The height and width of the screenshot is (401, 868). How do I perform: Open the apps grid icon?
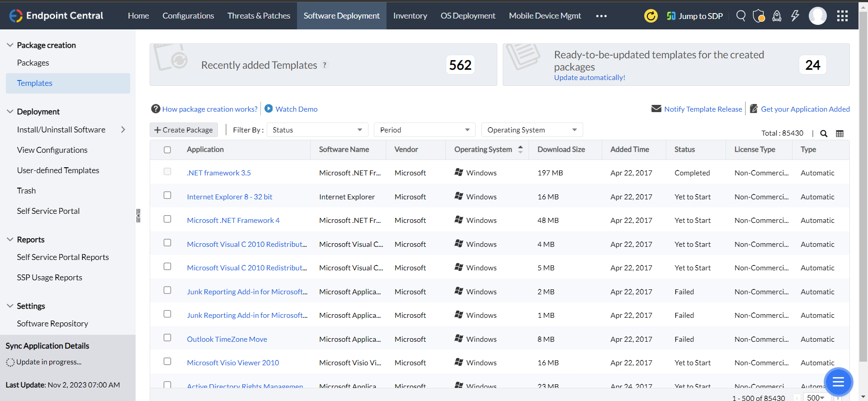[842, 16]
